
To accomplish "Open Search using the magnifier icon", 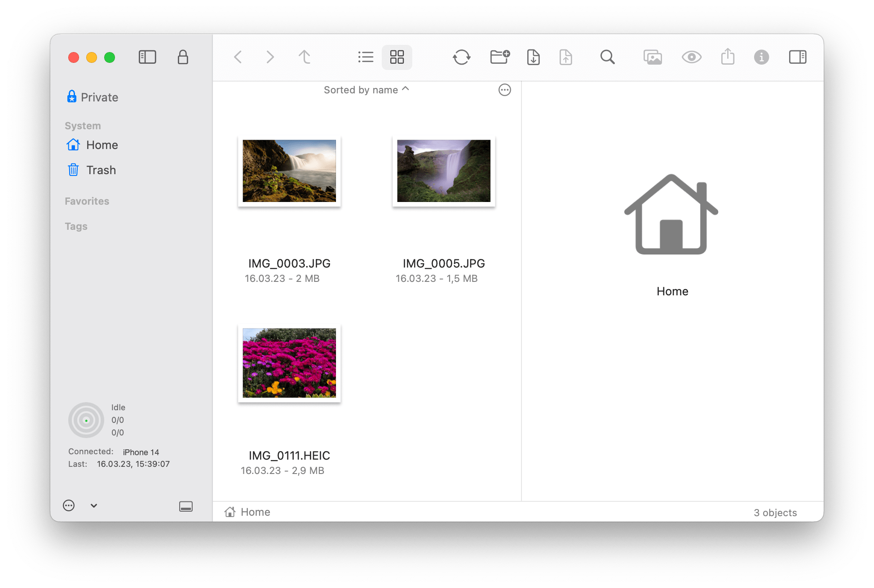I will (607, 57).
